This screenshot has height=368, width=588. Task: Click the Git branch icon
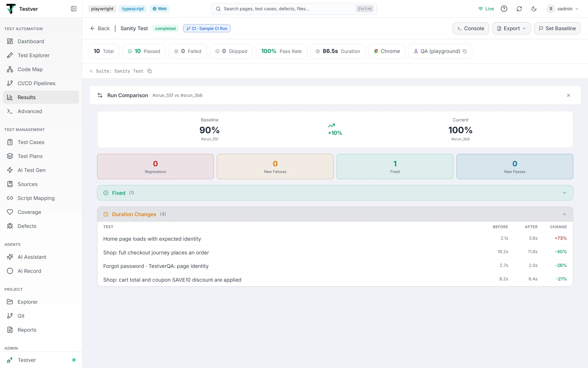coord(10,316)
